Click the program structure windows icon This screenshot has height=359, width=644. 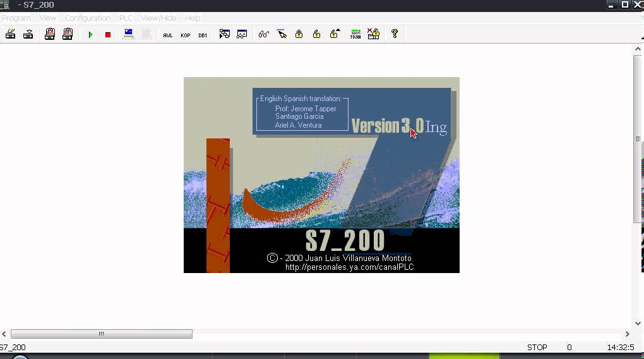pyautogui.click(x=224, y=34)
